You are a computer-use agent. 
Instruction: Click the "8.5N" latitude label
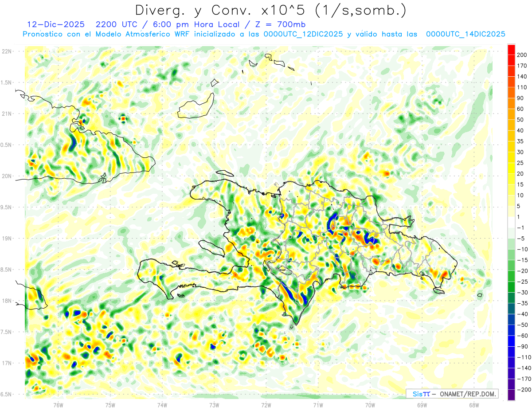point(7,270)
